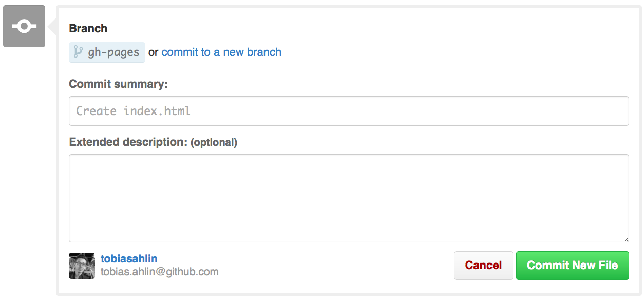Click the pointer arrow of the commit box
The image size is (644, 302).
tap(52, 26)
